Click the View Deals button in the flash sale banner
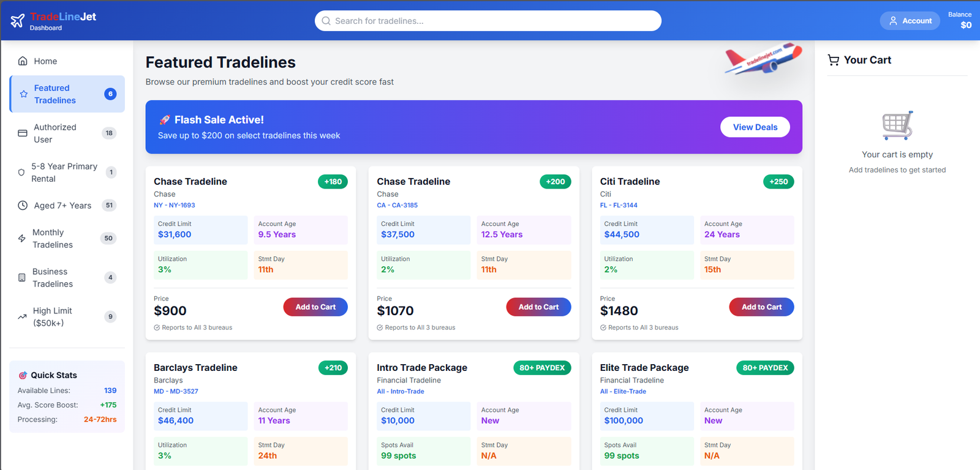980x470 pixels. pos(755,127)
